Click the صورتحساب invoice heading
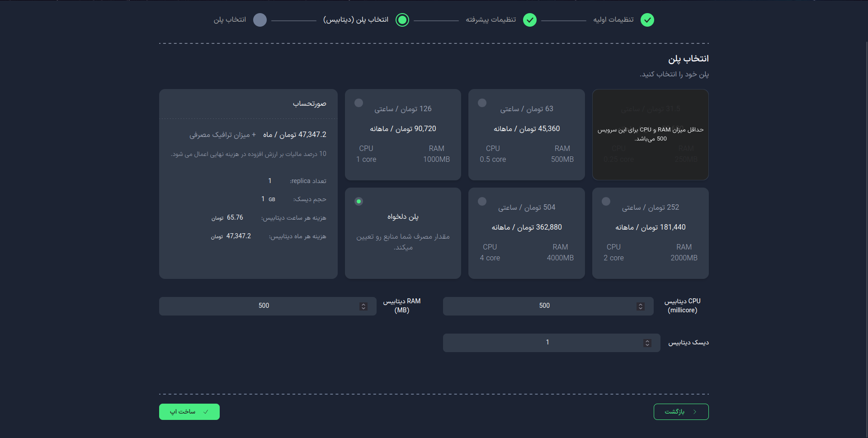Image resolution: width=868 pixels, height=438 pixels. point(310,104)
